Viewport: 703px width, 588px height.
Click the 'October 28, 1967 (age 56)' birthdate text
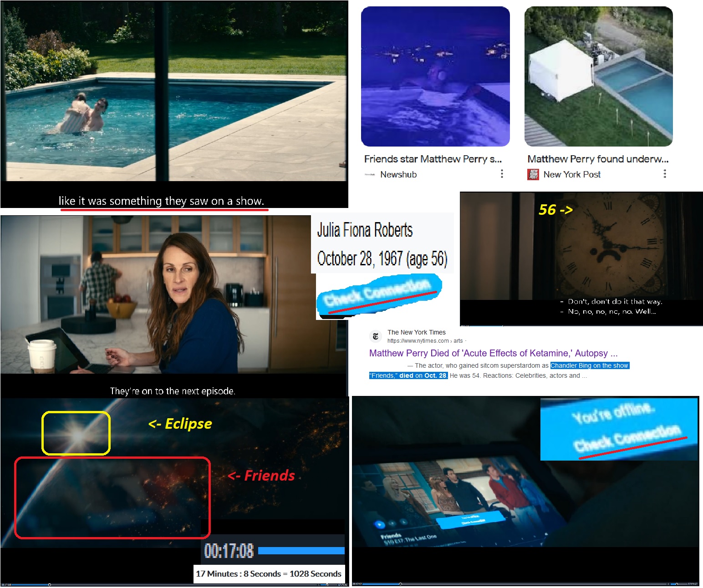382,259
